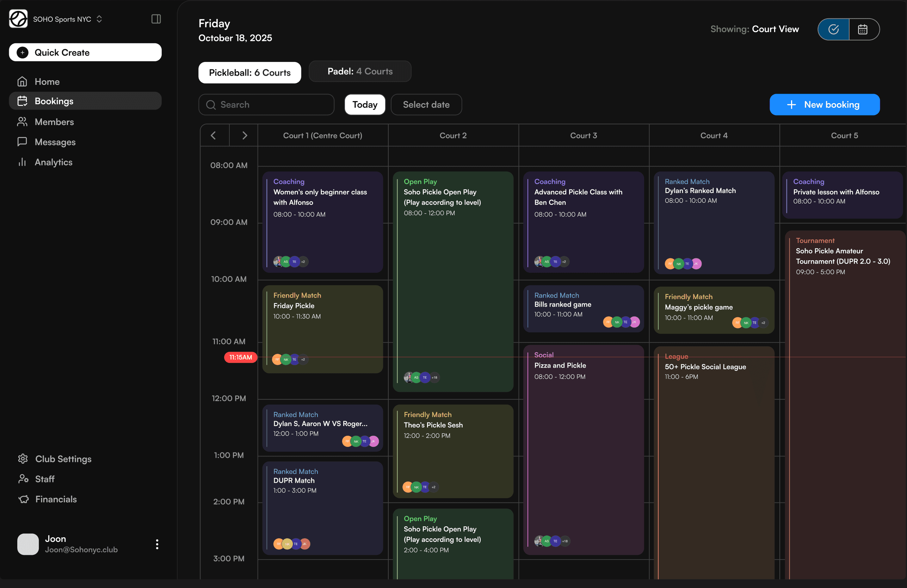
Task: Switch to checklist view using the checkmark toggle
Action: click(833, 29)
